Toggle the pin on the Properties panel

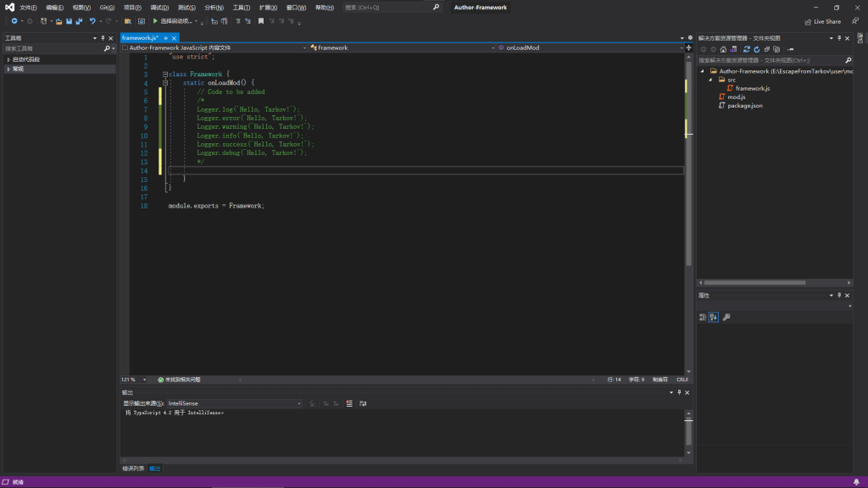pos(839,296)
